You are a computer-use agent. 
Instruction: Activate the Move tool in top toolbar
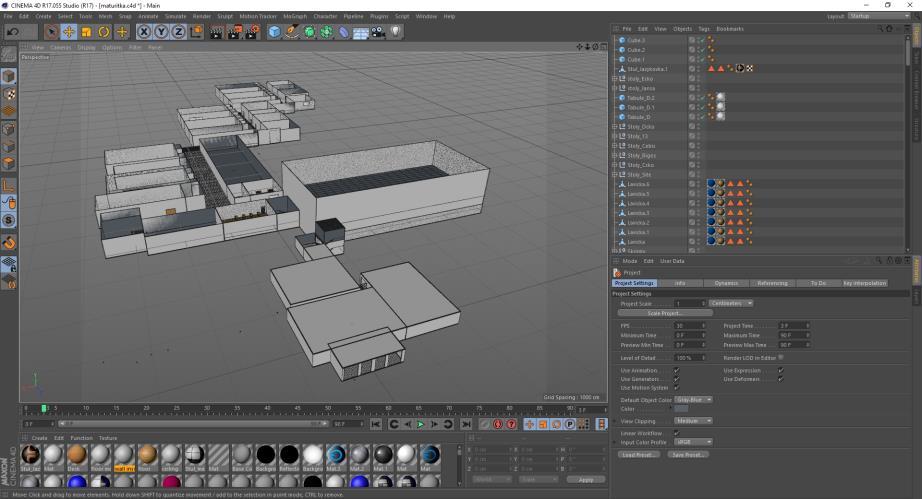pos(69,32)
